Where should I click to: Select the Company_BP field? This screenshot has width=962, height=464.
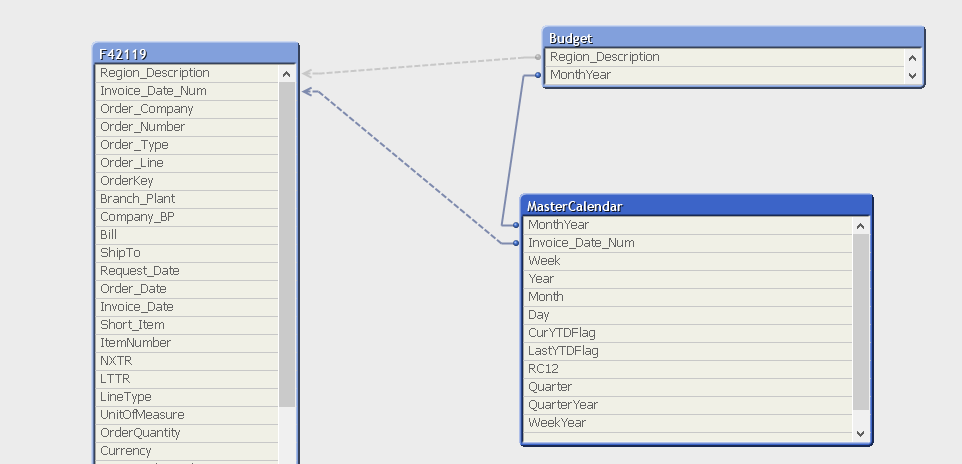coord(187,217)
